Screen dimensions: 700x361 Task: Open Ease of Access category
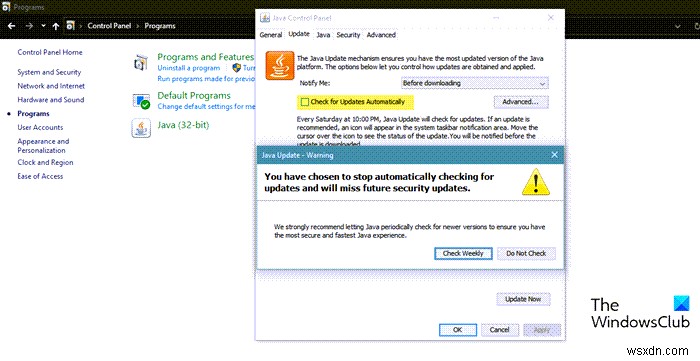tap(40, 176)
